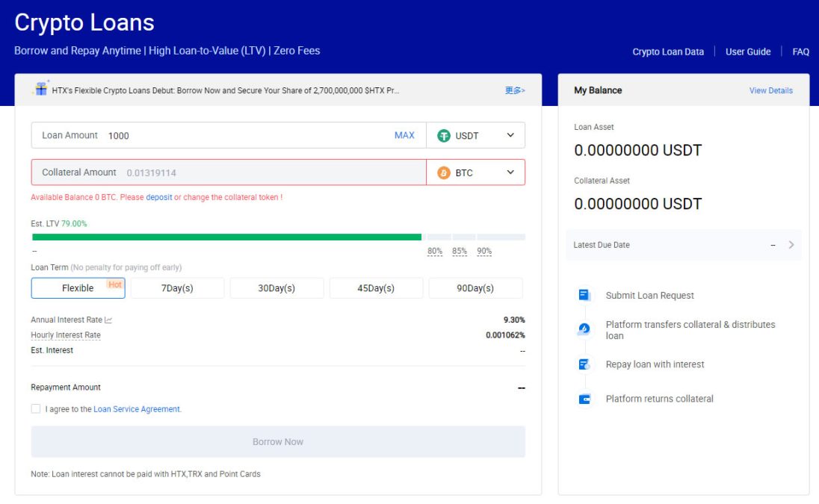Viewport: 819px width, 504px height.
Task: Click the Repayment Amount label
Action: click(66, 387)
